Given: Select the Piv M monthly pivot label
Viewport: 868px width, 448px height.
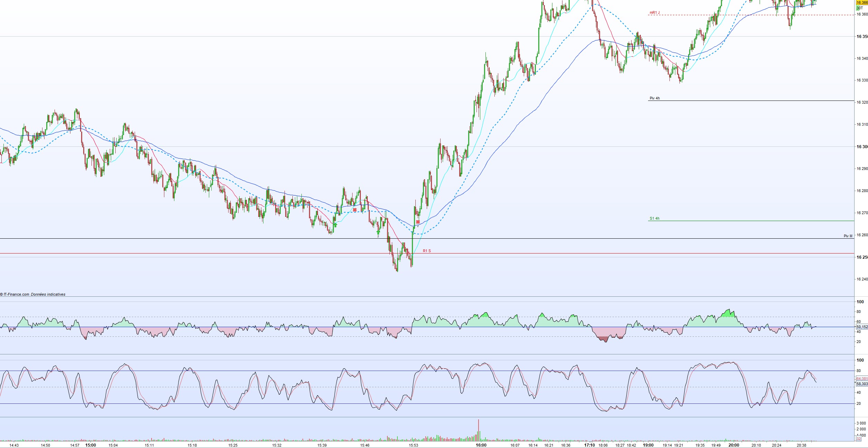Looking at the screenshot, I should [x=848, y=236].
